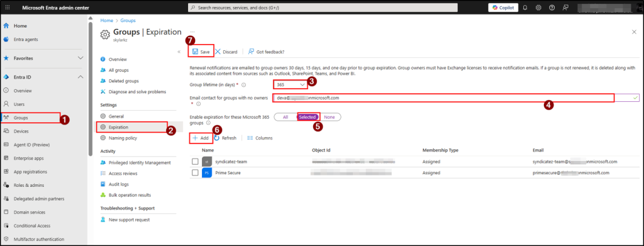Refresh the groups list

[225, 138]
